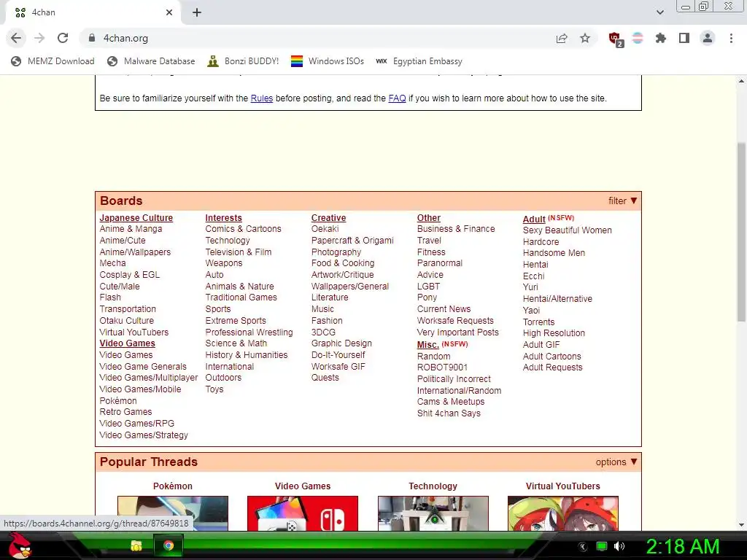Open the Rules link
The image size is (747, 560).
tap(262, 98)
